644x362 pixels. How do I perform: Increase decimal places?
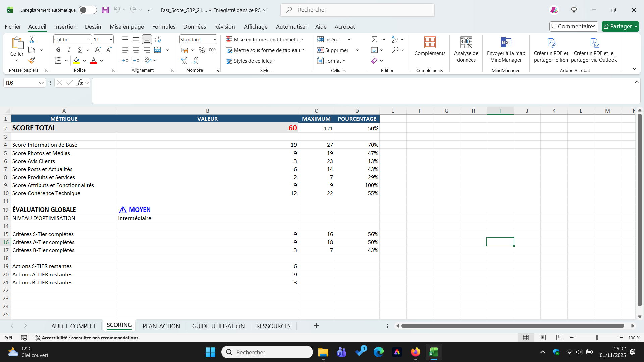(x=184, y=60)
